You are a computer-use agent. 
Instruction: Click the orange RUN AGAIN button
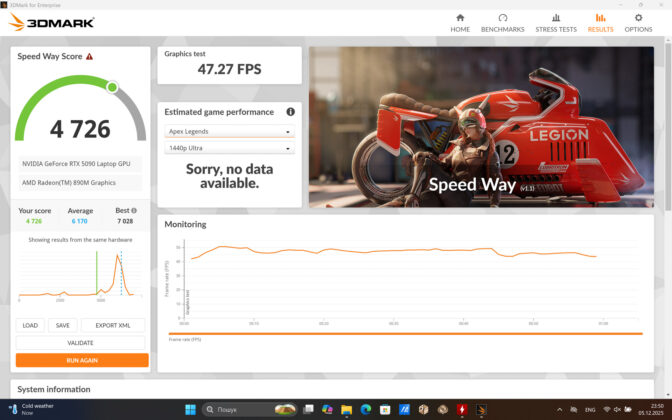(82, 360)
